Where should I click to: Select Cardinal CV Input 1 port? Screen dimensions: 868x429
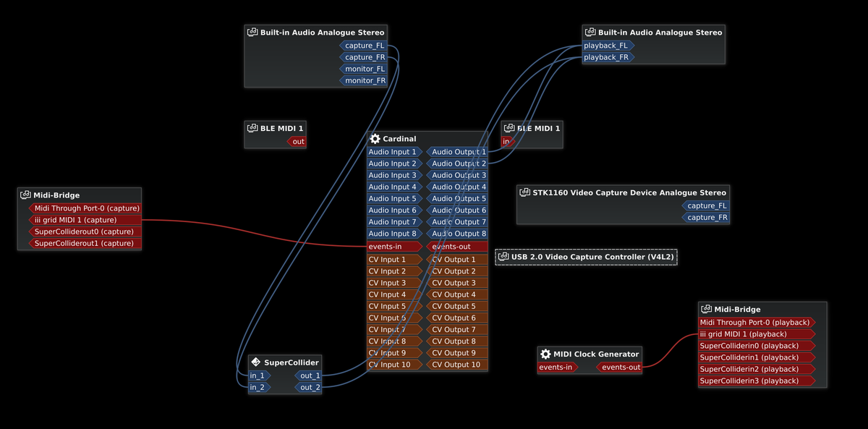395,259
